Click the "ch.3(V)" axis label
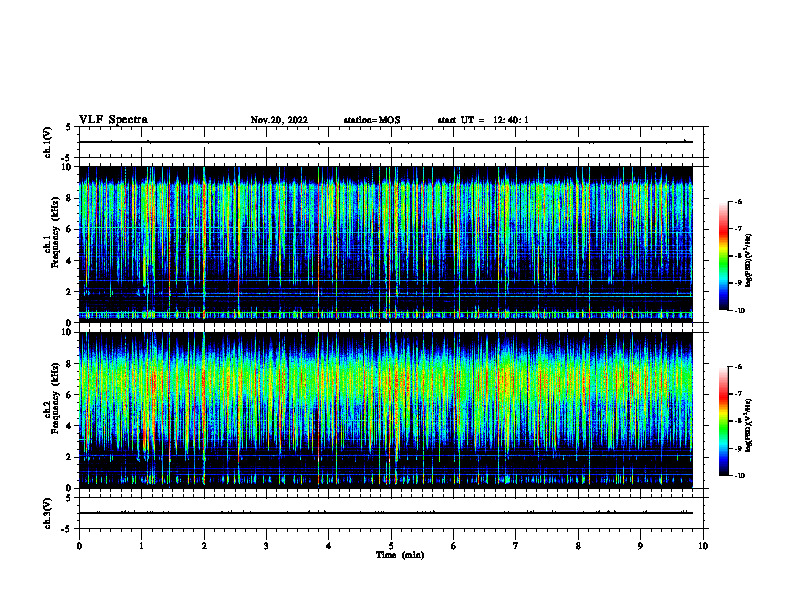 tap(47, 513)
